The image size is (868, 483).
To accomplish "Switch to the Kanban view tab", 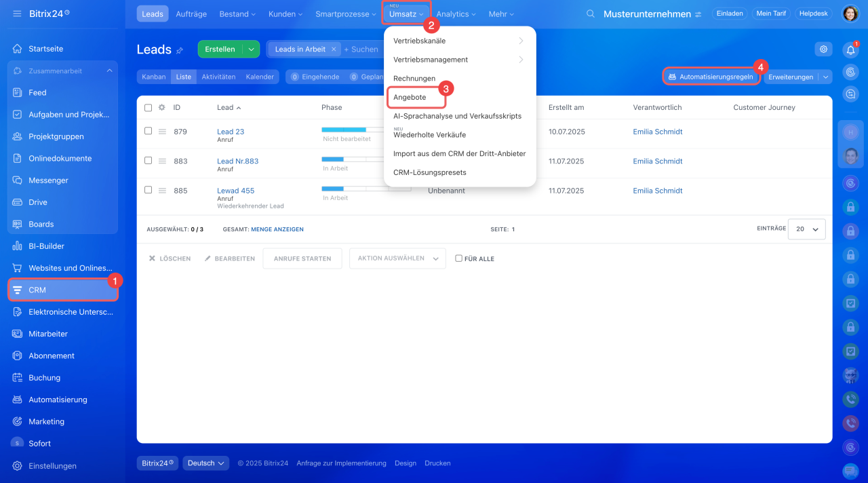I will [154, 77].
